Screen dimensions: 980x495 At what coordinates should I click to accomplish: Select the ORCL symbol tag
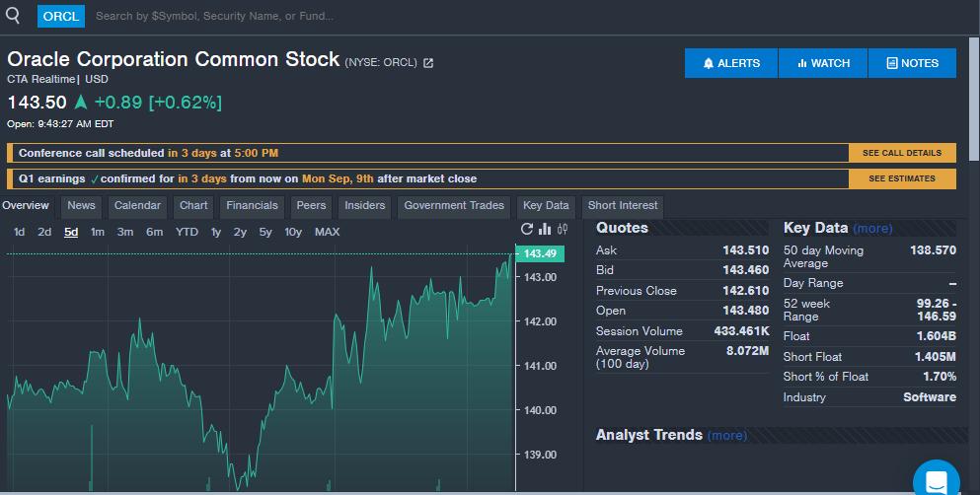(60, 16)
